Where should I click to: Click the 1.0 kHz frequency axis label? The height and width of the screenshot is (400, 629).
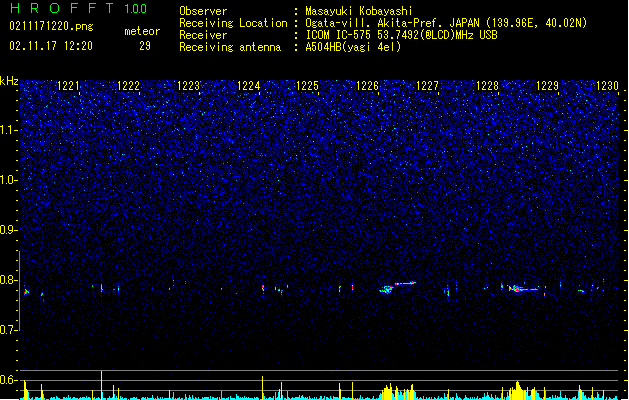point(9,180)
